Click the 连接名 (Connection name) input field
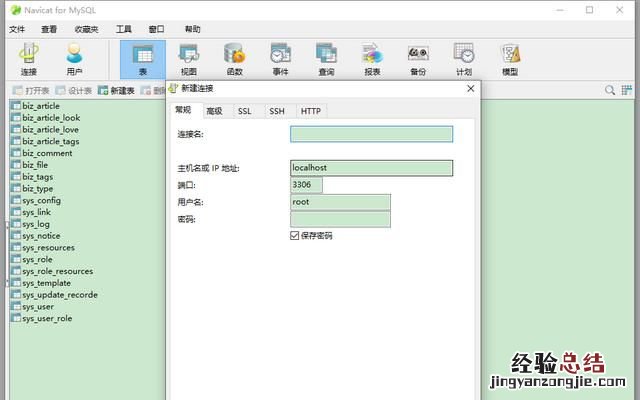Viewport: 640px width, 400px height. point(371,134)
